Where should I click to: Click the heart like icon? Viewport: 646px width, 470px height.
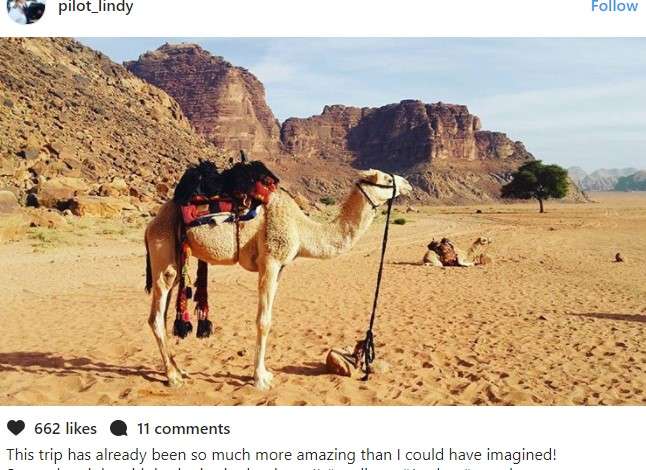[x=16, y=428]
